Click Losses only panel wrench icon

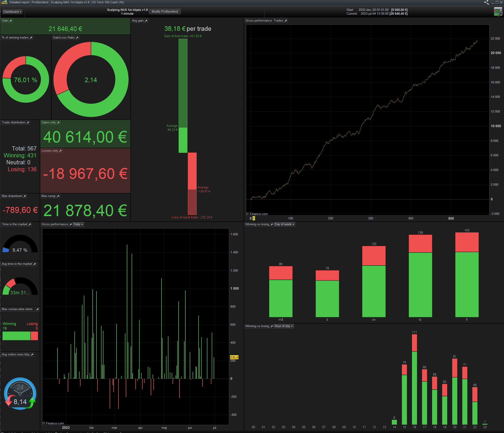tap(61, 151)
